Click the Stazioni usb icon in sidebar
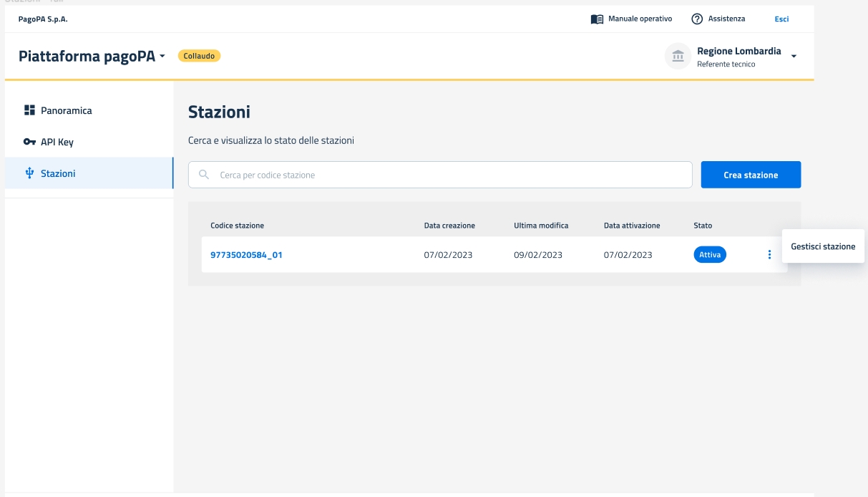 29,173
